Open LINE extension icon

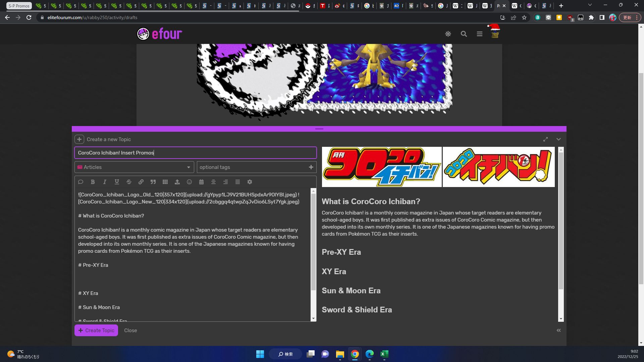[548, 17]
